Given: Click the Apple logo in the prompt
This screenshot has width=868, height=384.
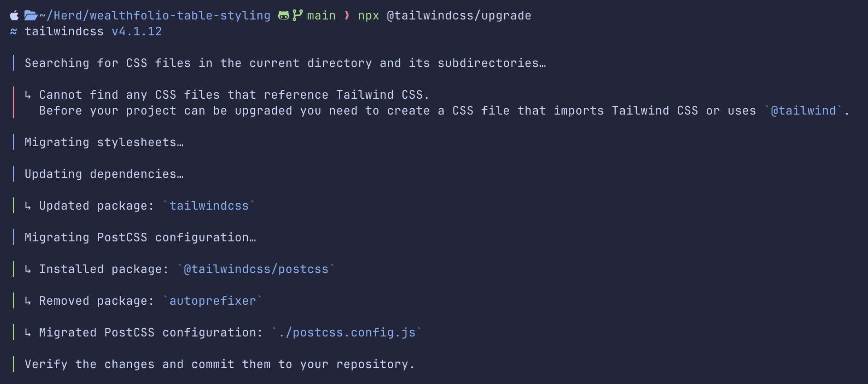Looking at the screenshot, I should click(14, 16).
